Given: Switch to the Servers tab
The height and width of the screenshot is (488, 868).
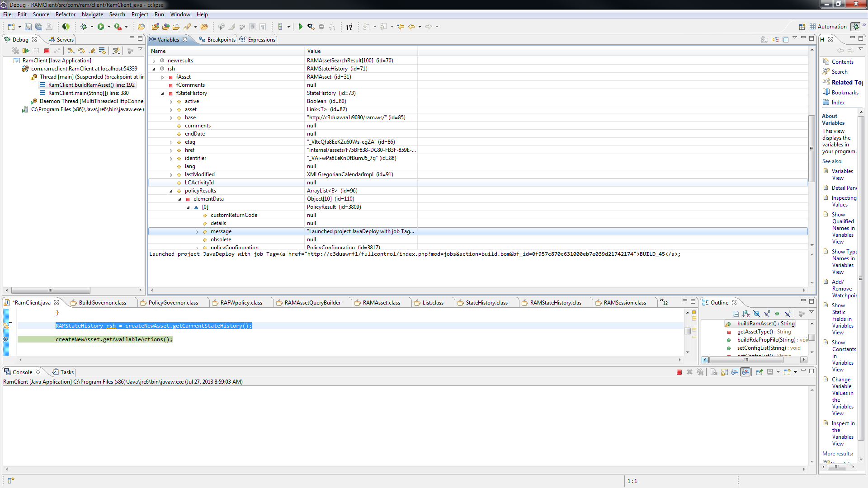Looking at the screenshot, I should [x=61, y=40].
